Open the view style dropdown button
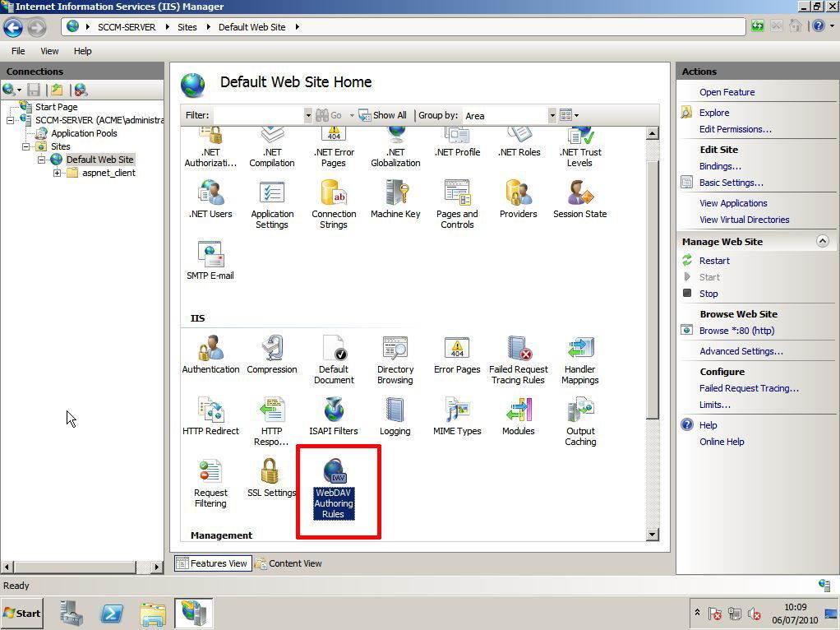This screenshot has height=630, width=840. click(x=570, y=115)
